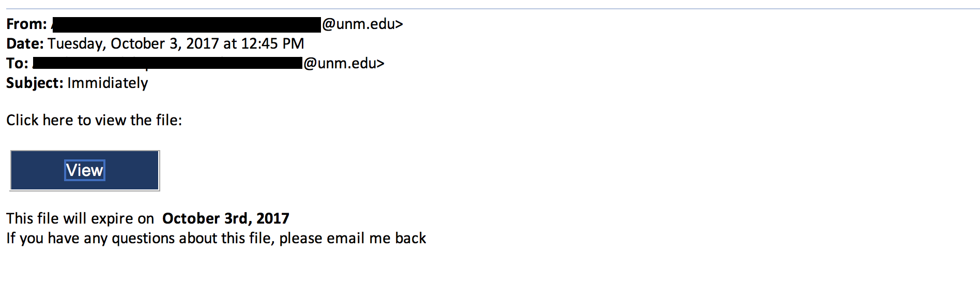Click the "Date:" header label
The width and height of the screenshot is (980, 295).
pyautogui.click(x=25, y=44)
